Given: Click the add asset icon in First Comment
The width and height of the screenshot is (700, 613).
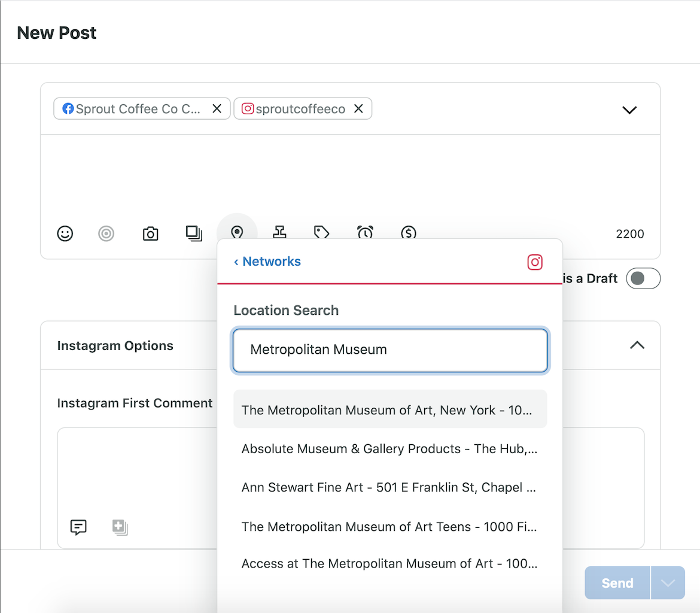Looking at the screenshot, I should pos(120,527).
